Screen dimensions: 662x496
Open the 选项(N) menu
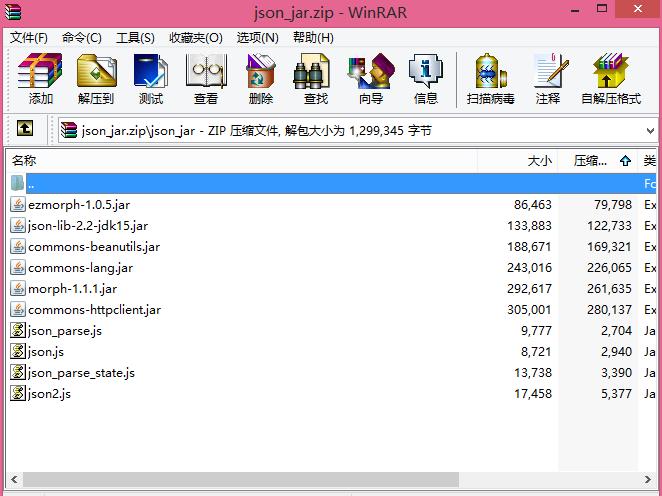(258, 38)
